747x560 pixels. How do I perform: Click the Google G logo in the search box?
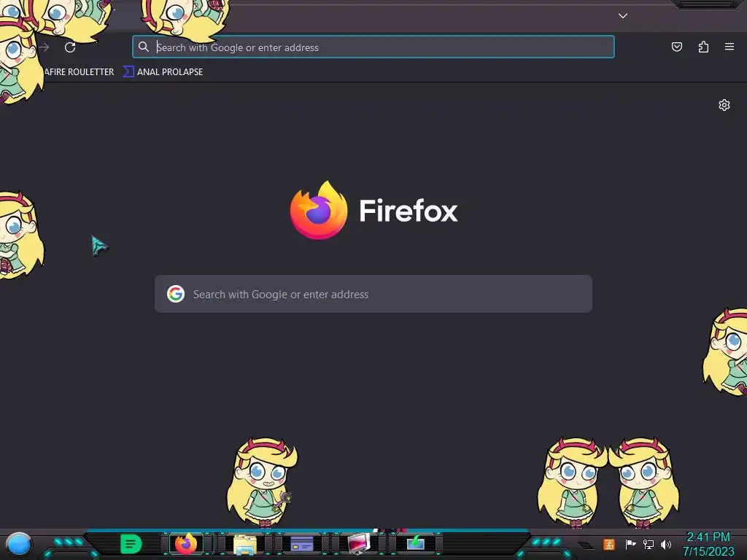click(176, 294)
